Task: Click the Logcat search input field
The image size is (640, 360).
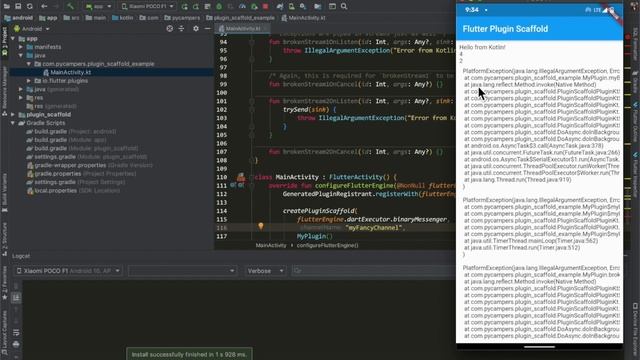Action: (373, 271)
